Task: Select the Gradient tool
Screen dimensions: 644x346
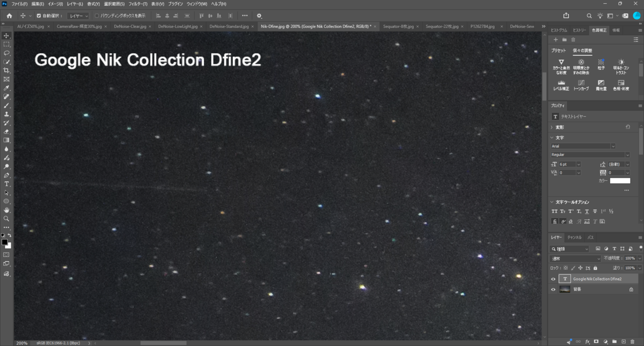Action: coord(6,140)
